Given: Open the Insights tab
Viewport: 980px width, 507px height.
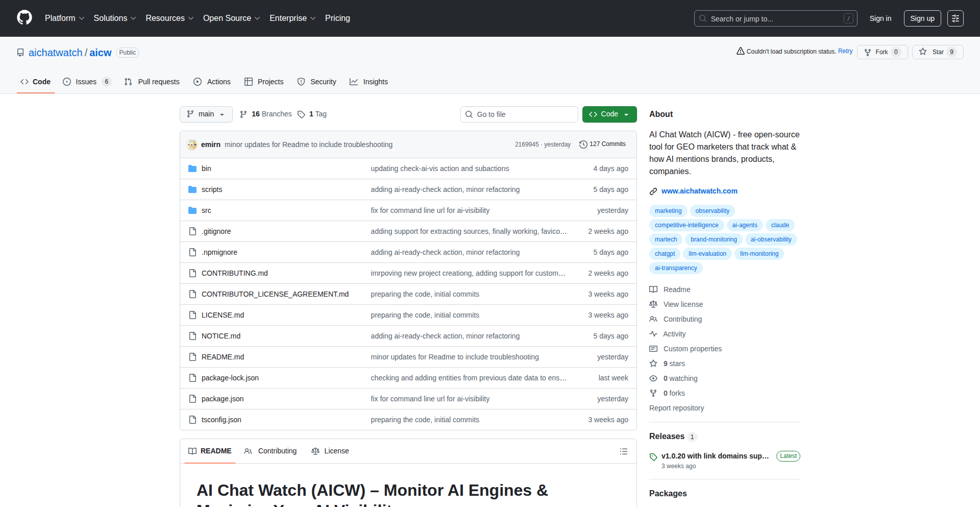Looking at the screenshot, I should click(x=369, y=82).
